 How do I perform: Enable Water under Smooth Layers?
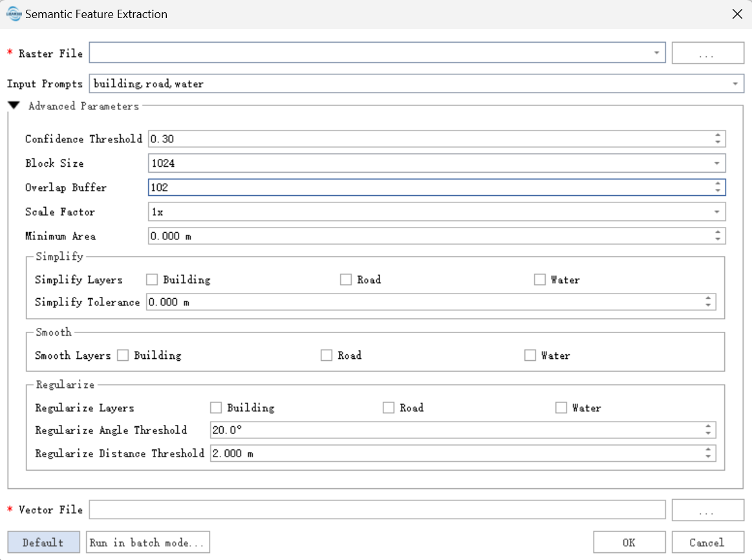pos(530,355)
